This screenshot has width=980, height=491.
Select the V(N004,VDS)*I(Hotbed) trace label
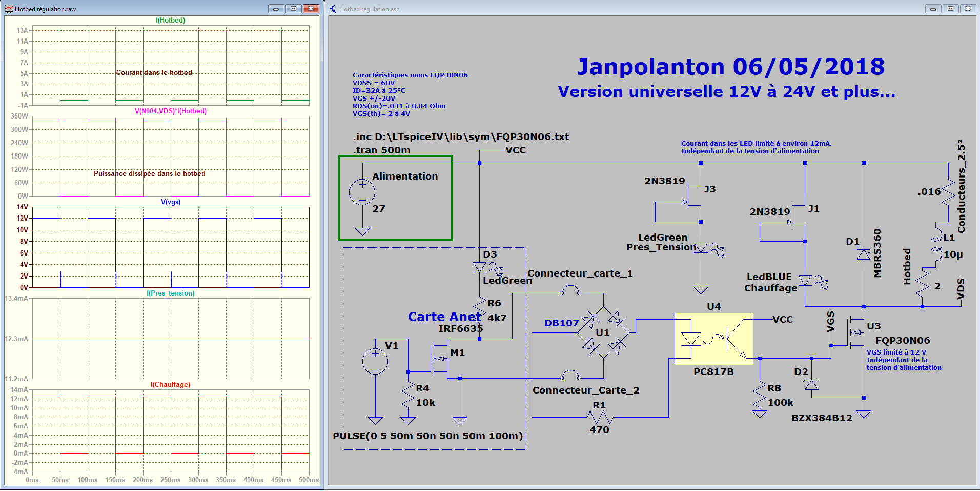coord(171,111)
